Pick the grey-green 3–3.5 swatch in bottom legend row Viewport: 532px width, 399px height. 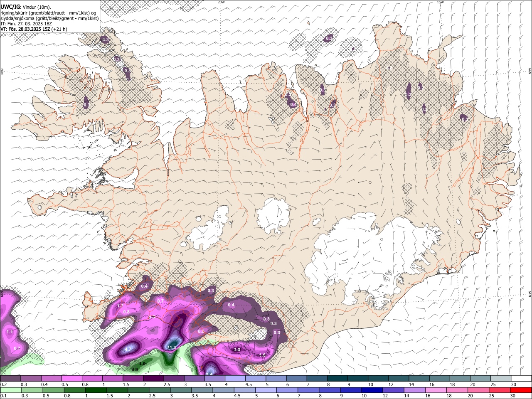181,390
